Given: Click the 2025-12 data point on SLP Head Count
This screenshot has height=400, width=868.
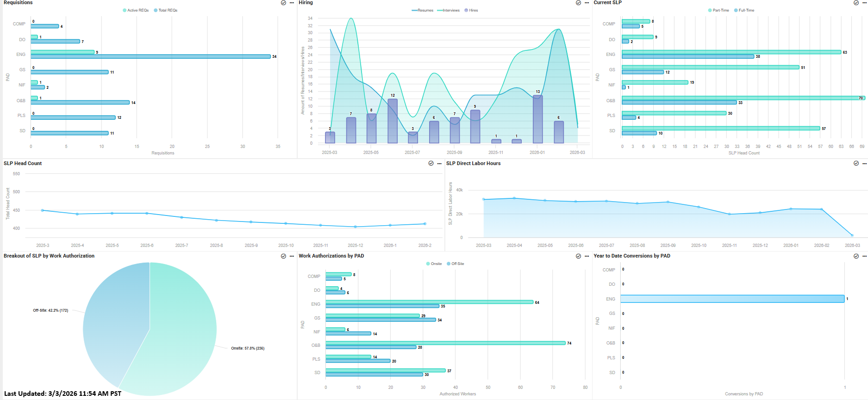Looking at the screenshot, I should tap(356, 227).
